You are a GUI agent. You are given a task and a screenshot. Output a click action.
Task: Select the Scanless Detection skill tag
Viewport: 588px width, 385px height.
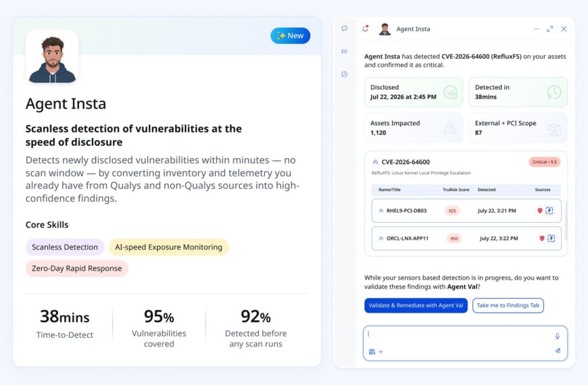click(65, 247)
